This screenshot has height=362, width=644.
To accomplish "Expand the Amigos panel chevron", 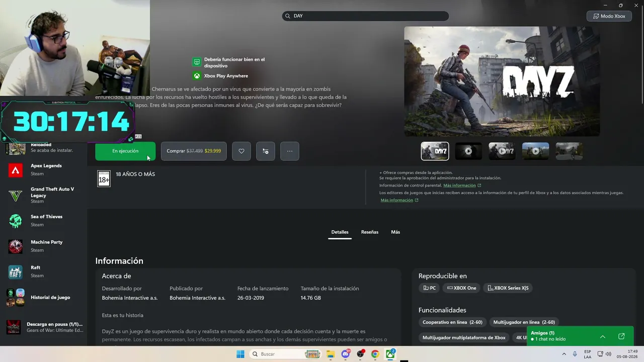I will [603, 336].
